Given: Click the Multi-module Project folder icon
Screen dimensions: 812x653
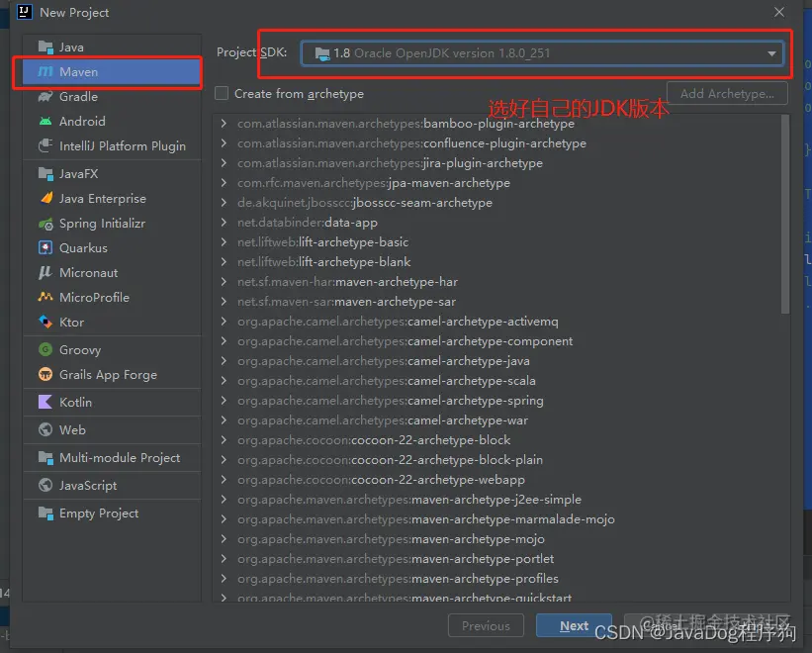Looking at the screenshot, I should coord(45,458).
